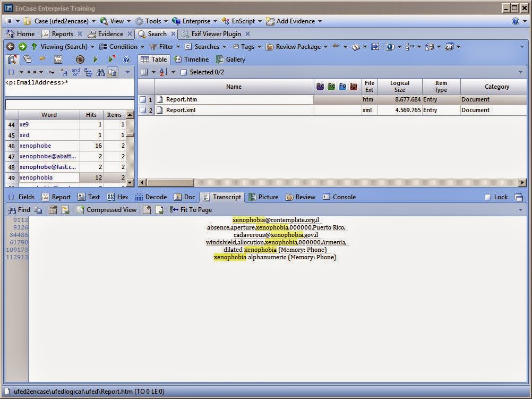Image resolution: width=532 pixels, height=399 pixels.
Task: Open the Review Package dropdown
Action: [297, 47]
